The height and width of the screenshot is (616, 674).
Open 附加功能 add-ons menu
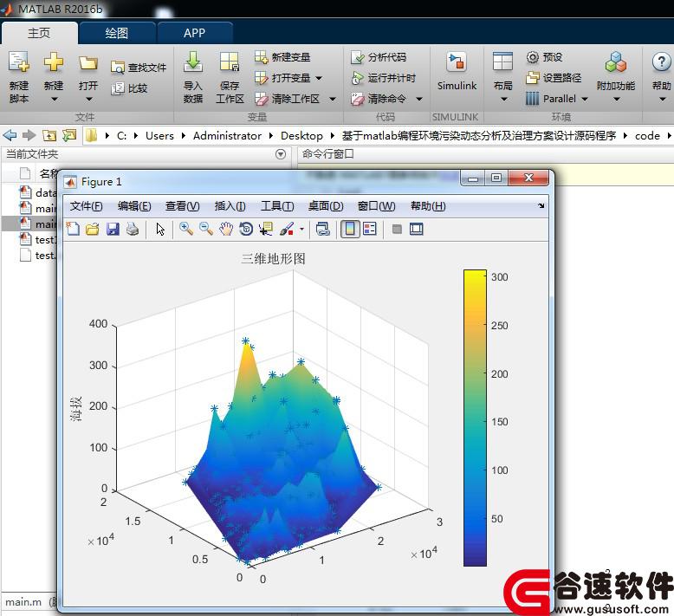tap(616, 77)
